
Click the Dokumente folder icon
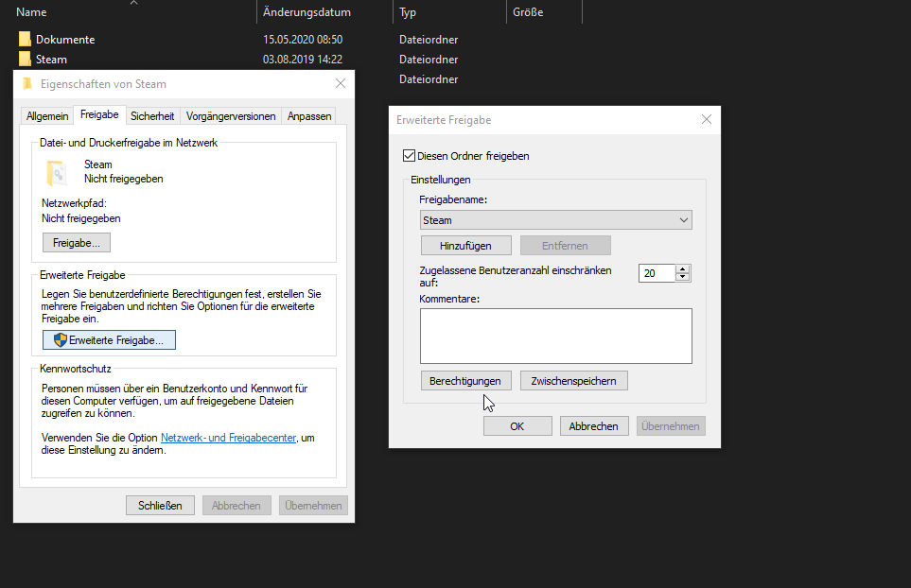pyautogui.click(x=25, y=40)
